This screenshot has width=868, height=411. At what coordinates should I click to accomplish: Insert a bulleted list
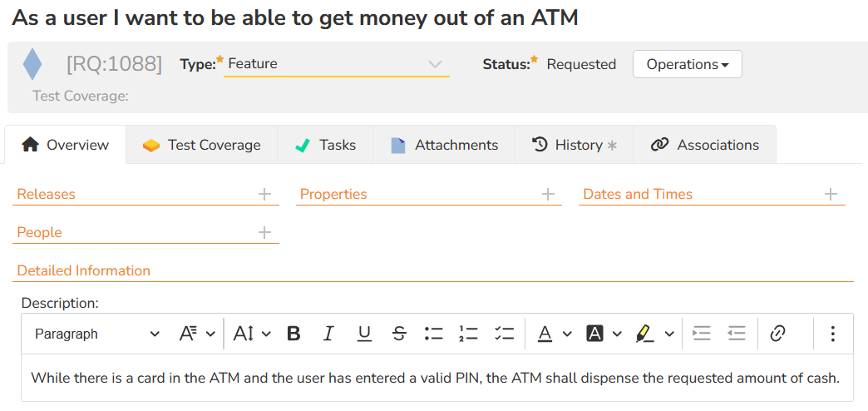(x=434, y=334)
